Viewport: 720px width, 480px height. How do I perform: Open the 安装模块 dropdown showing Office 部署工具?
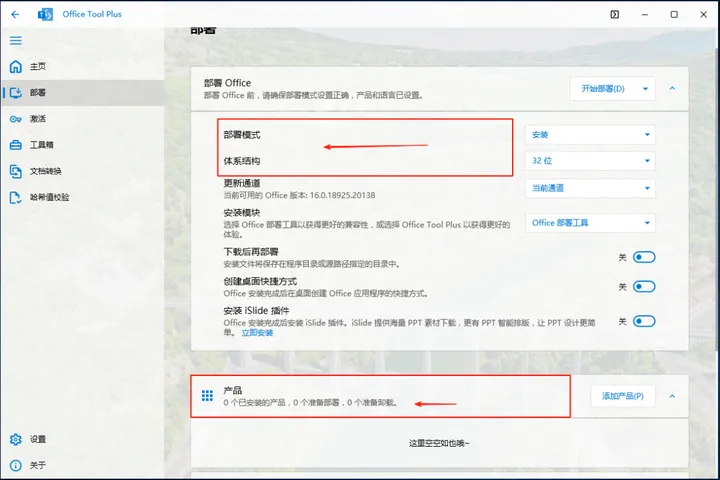590,223
